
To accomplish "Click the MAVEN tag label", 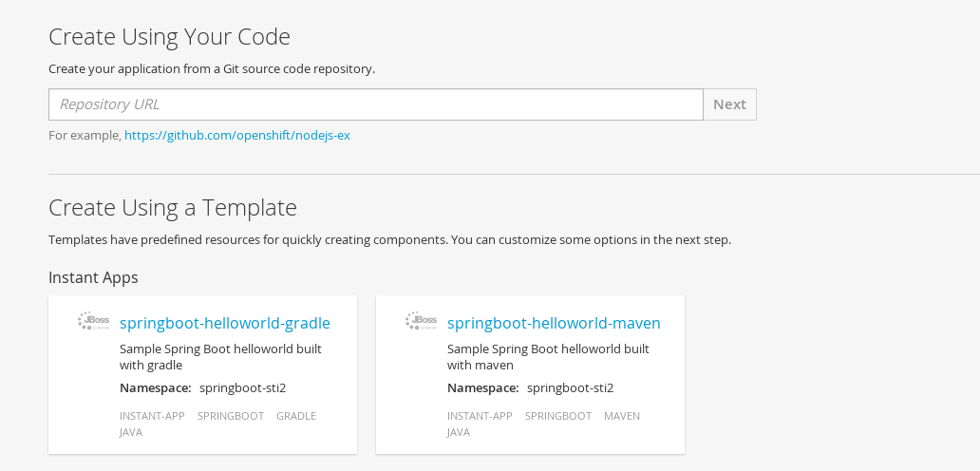I will pos(622,416).
